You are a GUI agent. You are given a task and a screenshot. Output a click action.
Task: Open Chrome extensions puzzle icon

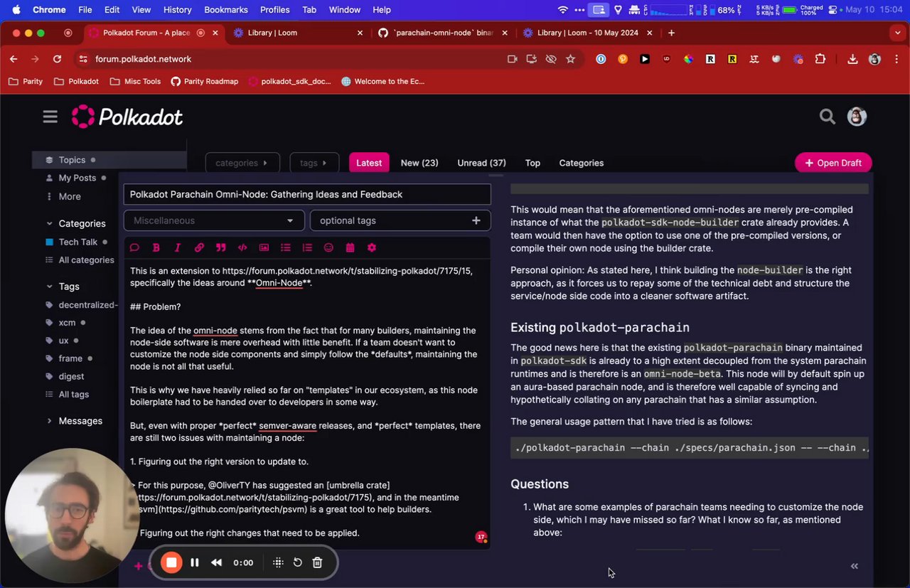point(820,59)
